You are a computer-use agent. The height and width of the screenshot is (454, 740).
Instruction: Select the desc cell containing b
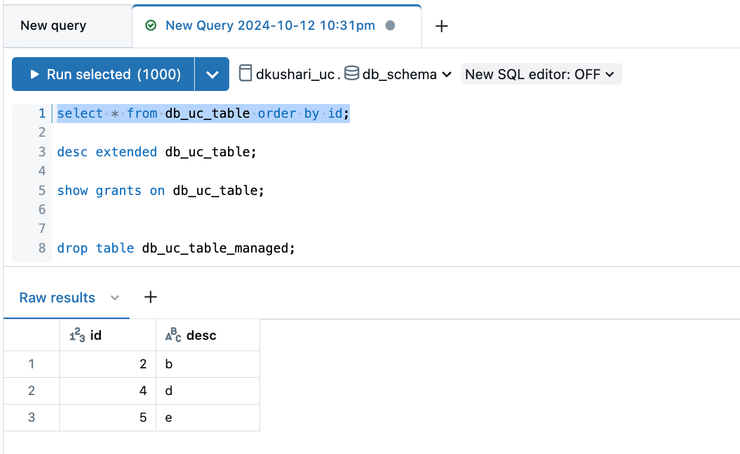(x=208, y=364)
